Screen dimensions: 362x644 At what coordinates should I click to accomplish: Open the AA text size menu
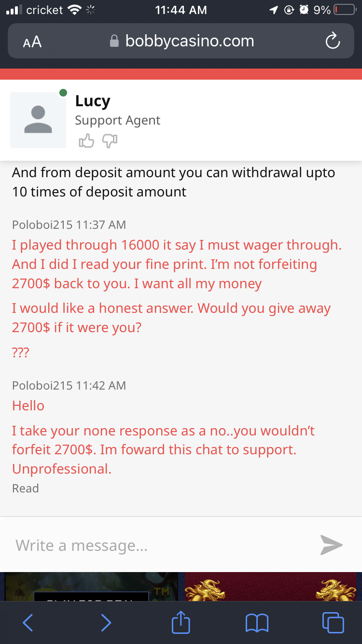click(32, 42)
